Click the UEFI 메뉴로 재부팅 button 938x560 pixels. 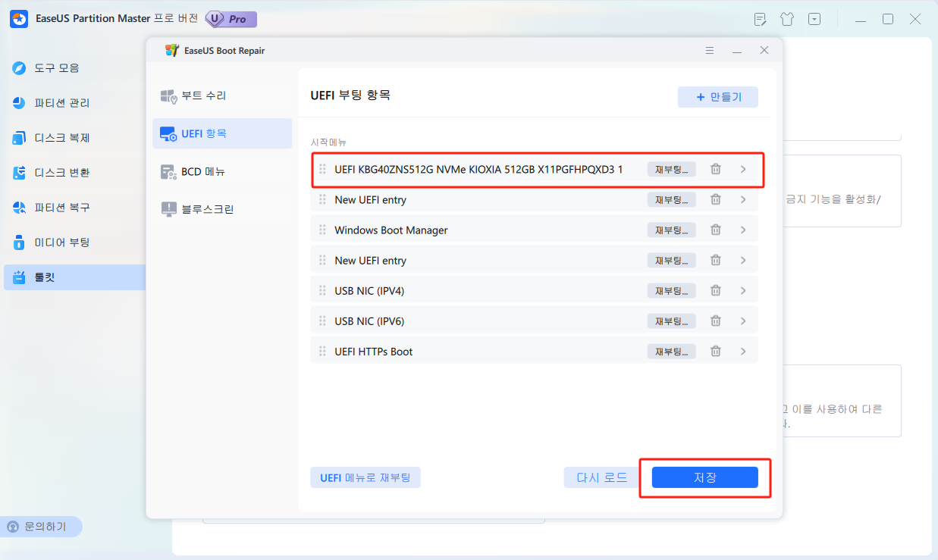(365, 477)
